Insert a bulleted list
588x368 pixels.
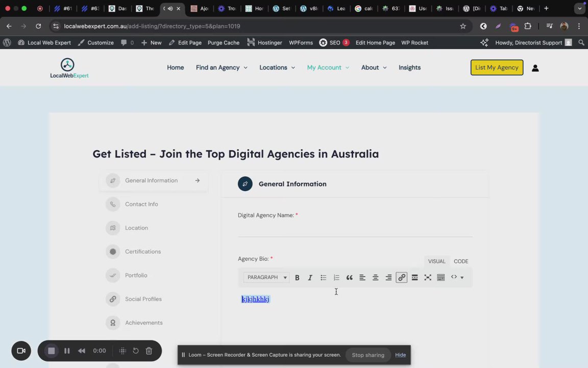pos(323,278)
